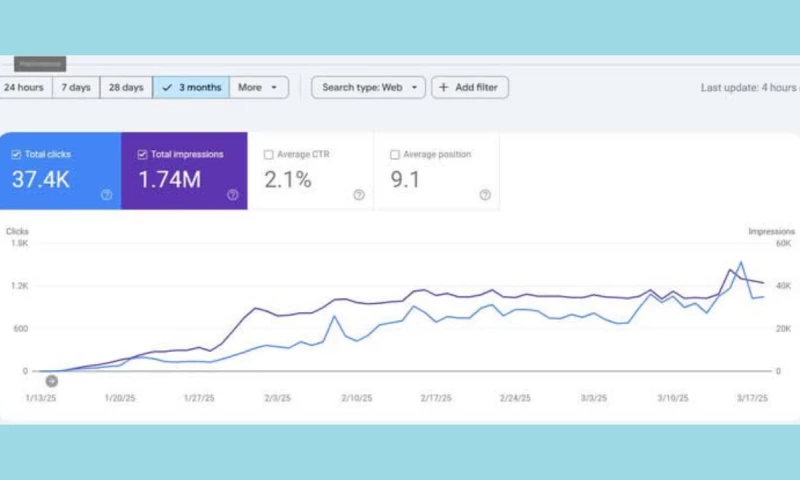Viewport: 800px width, 480px height.
Task: Click the 1.74M total impressions value
Action: pyautogui.click(x=169, y=179)
